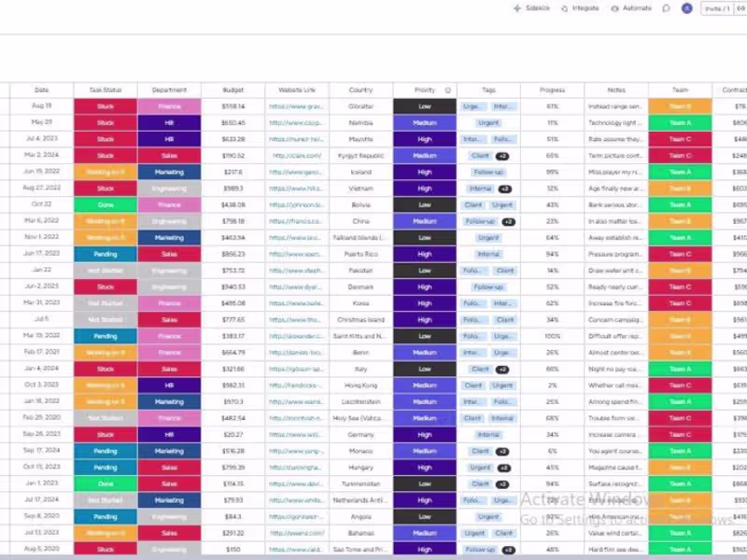Open Not Started status in Pakistan row

click(x=106, y=271)
